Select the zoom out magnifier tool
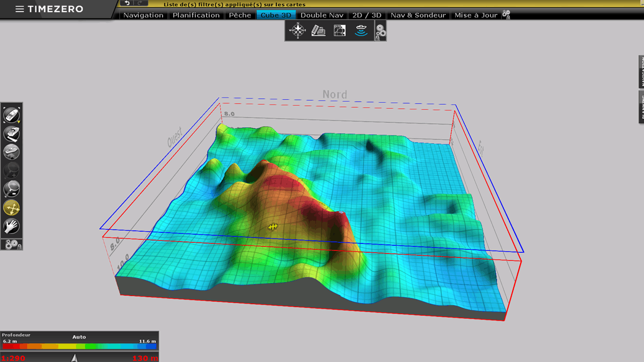The height and width of the screenshot is (362, 644). (x=12, y=189)
